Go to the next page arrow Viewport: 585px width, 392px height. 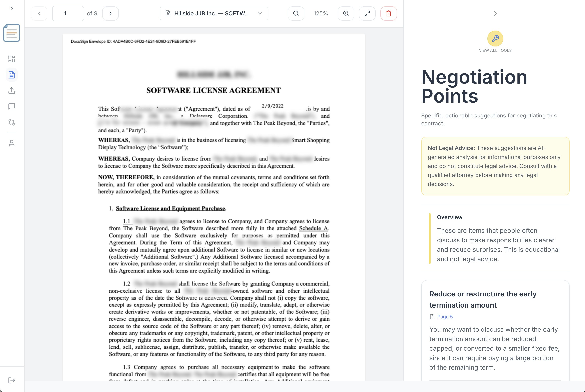(110, 13)
